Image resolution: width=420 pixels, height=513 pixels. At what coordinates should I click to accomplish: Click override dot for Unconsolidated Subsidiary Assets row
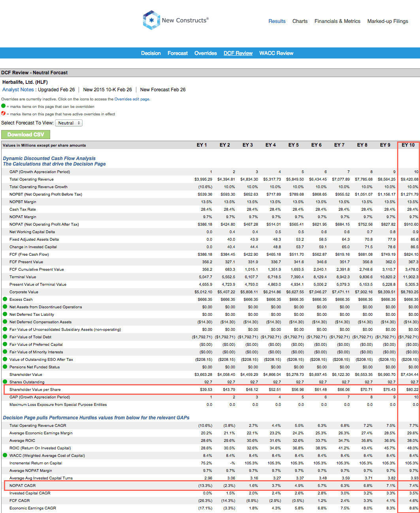point(5,329)
